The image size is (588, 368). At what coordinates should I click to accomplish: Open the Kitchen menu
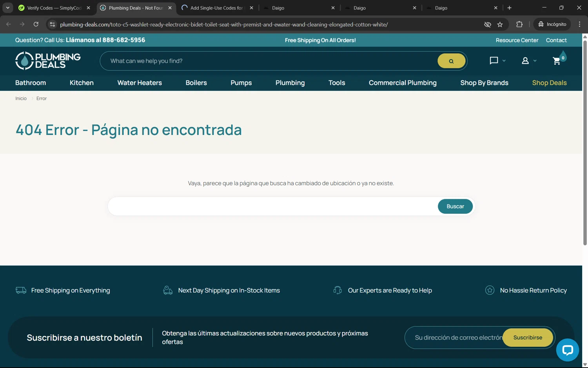pyautogui.click(x=82, y=83)
